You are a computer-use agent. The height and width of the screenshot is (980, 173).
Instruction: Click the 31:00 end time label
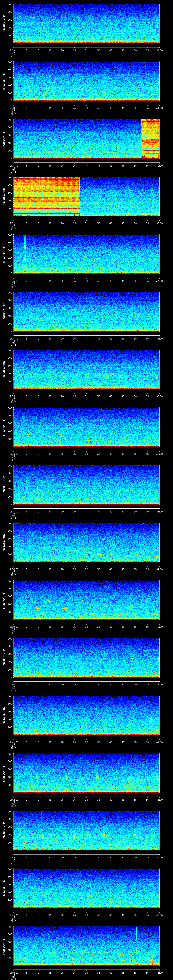[x=159, y=108]
